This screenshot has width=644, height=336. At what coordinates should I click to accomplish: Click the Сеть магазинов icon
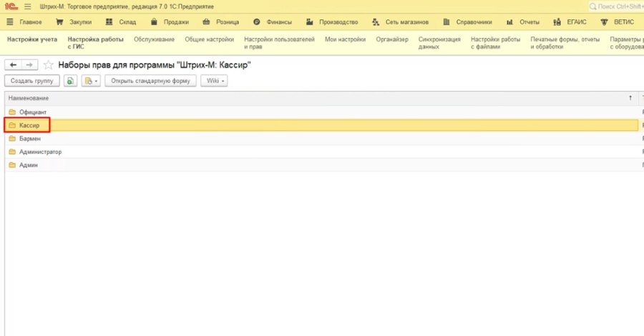pos(376,21)
